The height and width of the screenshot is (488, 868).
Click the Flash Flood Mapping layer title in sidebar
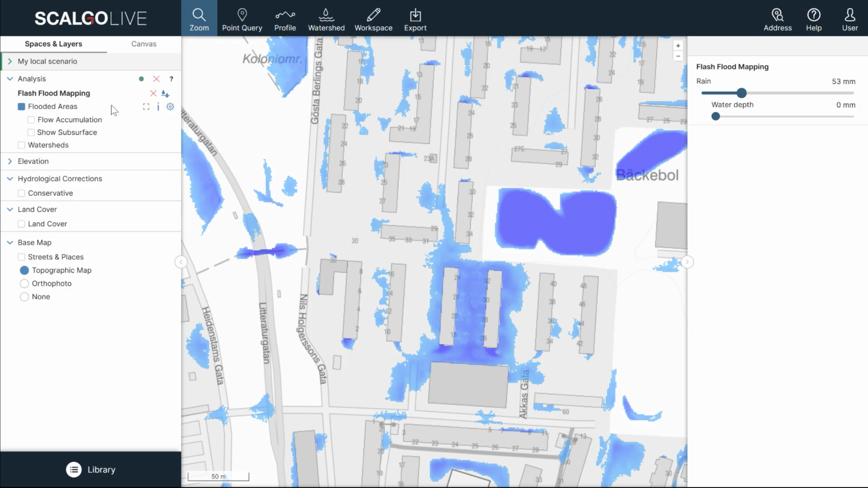[54, 93]
